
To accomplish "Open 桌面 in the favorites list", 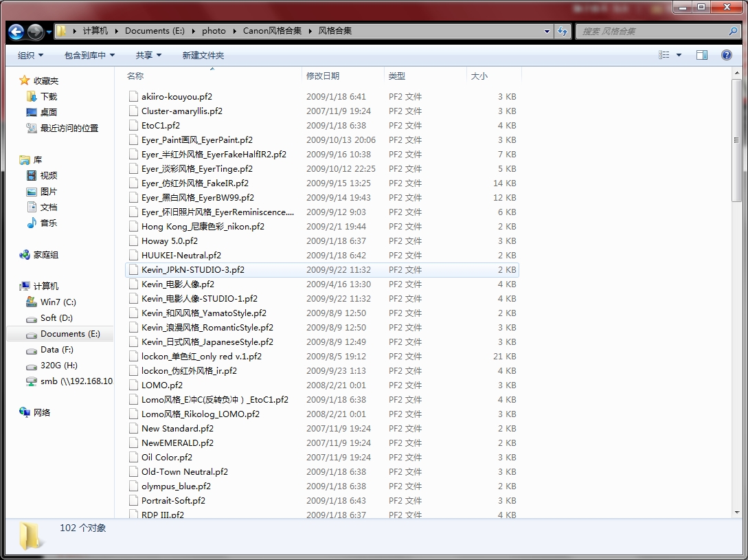I will 48,112.
